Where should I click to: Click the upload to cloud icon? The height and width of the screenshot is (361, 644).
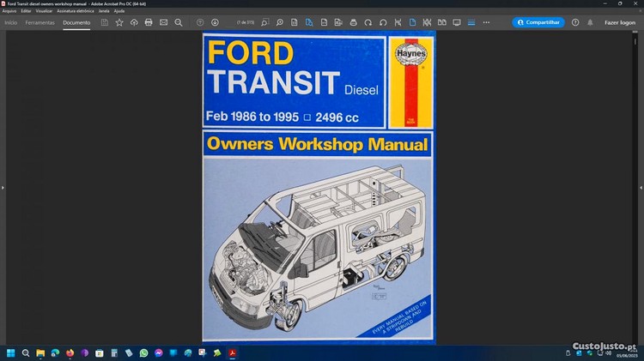pyautogui.click(x=134, y=22)
